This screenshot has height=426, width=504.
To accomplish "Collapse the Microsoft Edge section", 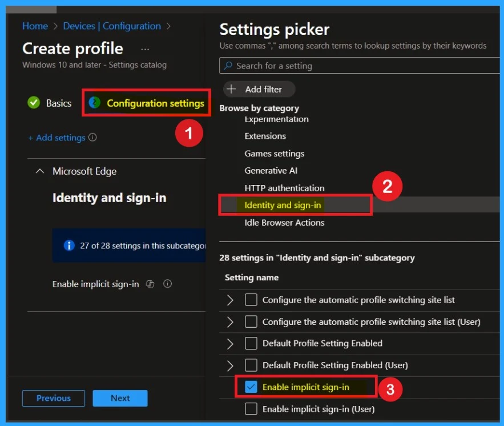I will click(39, 171).
